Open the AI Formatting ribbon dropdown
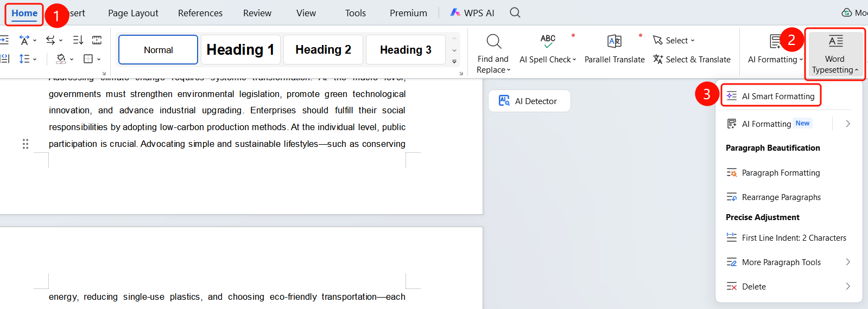 pyautogui.click(x=801, y=60)
